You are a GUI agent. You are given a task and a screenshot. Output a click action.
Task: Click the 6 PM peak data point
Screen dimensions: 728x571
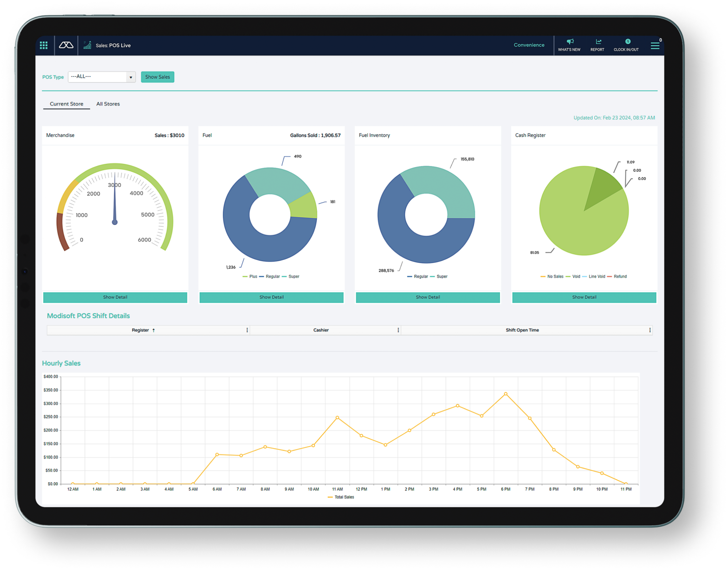pyautogui.click(x=505, y=394)
